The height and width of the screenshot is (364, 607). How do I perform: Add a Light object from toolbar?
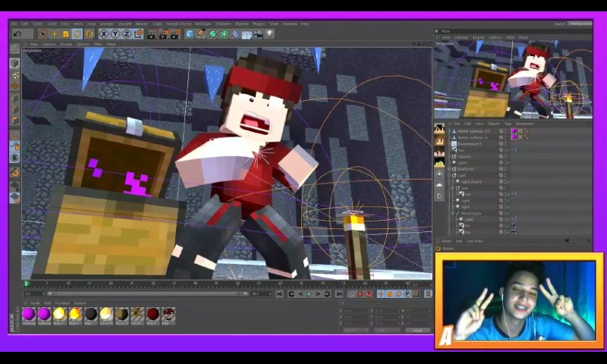pyautogui.click(x=269, y=34)
